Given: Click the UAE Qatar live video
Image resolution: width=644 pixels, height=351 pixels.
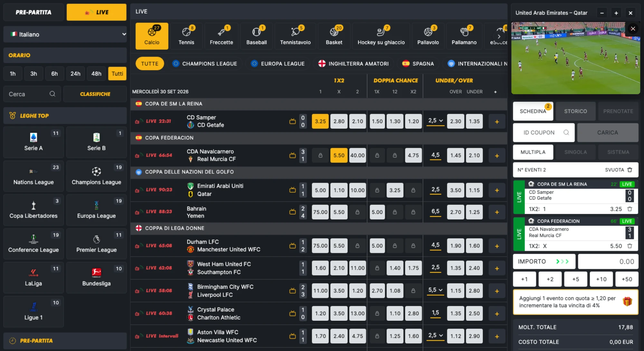Looking at the screenshot, I should [575, 58].
